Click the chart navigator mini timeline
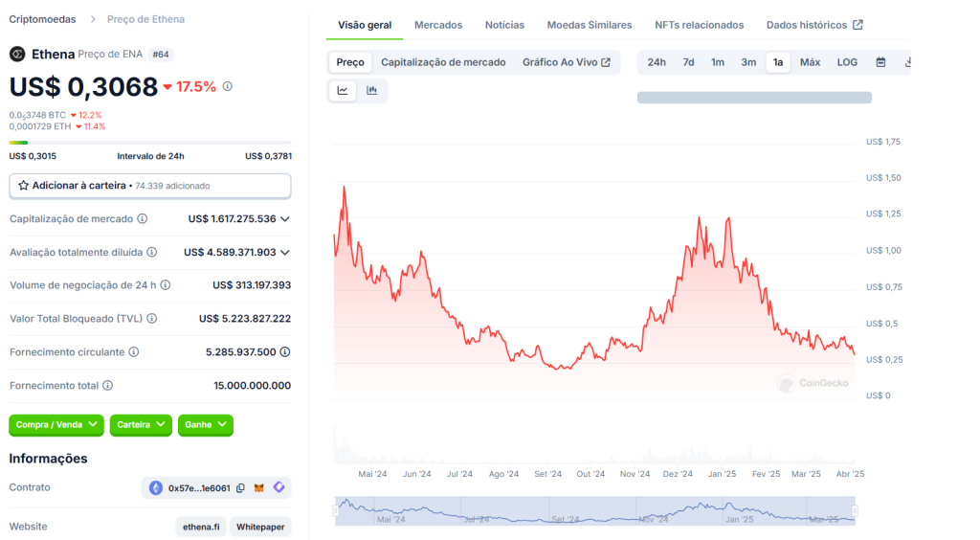Screen dimensions: 980x540 [x=595, y=510]
